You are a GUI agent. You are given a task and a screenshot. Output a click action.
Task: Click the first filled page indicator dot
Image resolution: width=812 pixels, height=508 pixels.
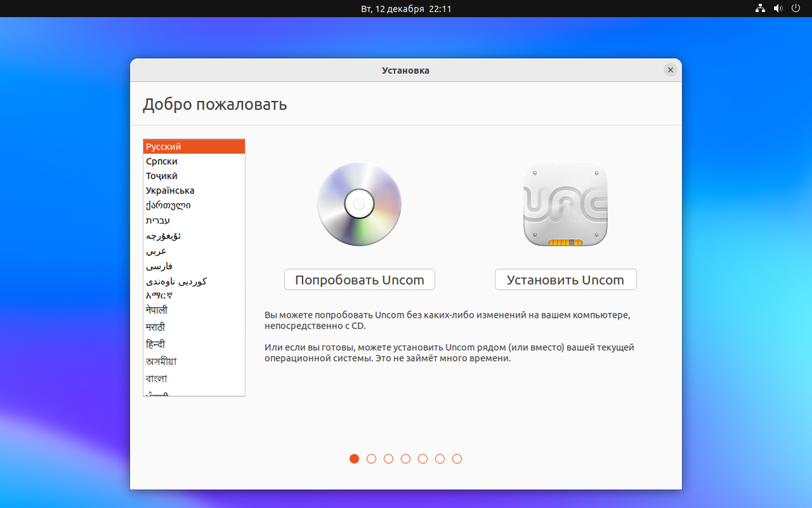pos(354,459)
